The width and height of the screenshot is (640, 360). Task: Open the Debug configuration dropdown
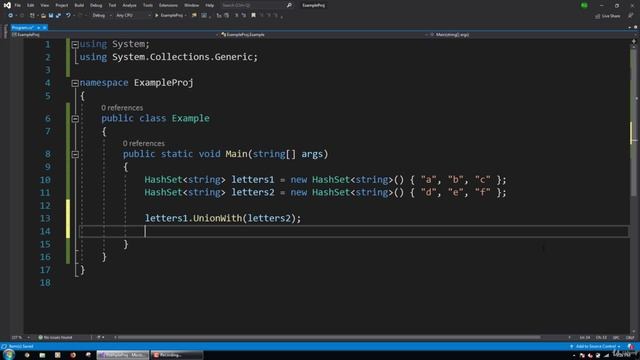click(102, 16)
